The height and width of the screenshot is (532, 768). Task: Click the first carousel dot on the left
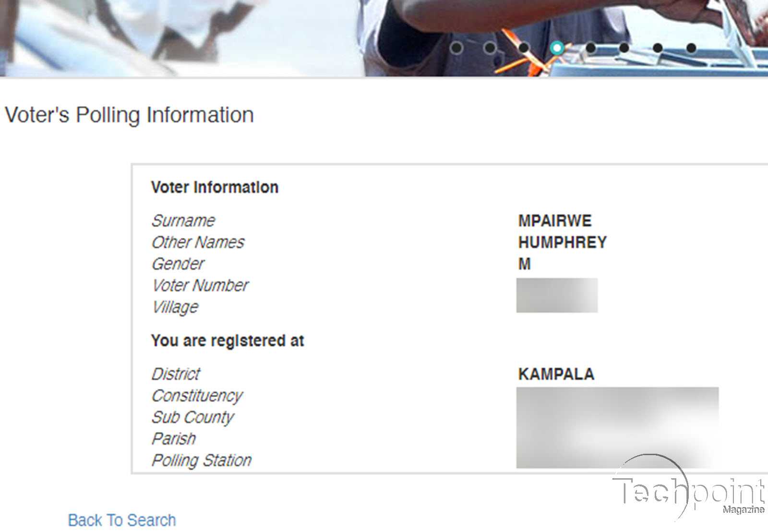(x=457, y=48)
